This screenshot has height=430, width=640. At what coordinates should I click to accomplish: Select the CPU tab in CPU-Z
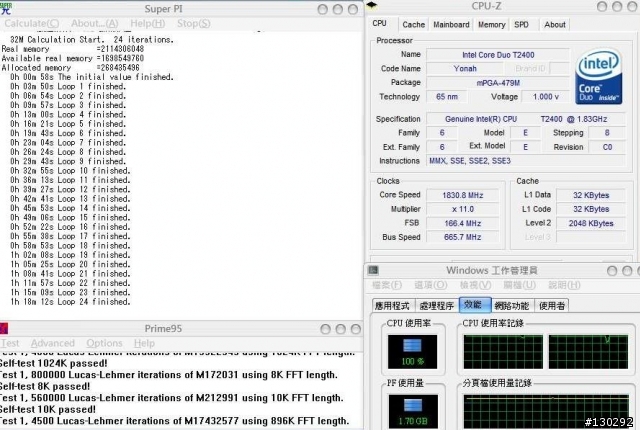379,24
